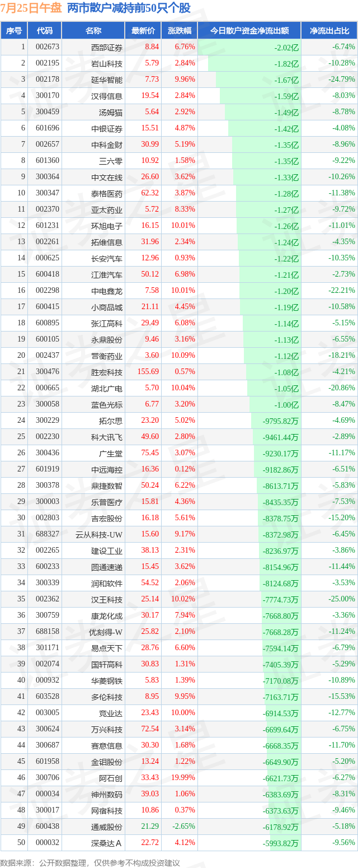Select stock name 赛意信息
Viewport: 358px width, 868px height.
pos(107,745)
